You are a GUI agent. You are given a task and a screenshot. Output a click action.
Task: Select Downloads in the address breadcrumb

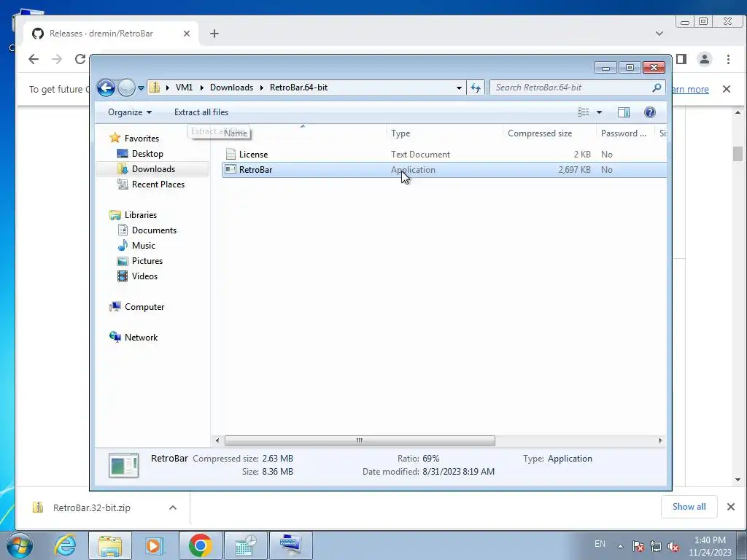(x=231, y=87)
